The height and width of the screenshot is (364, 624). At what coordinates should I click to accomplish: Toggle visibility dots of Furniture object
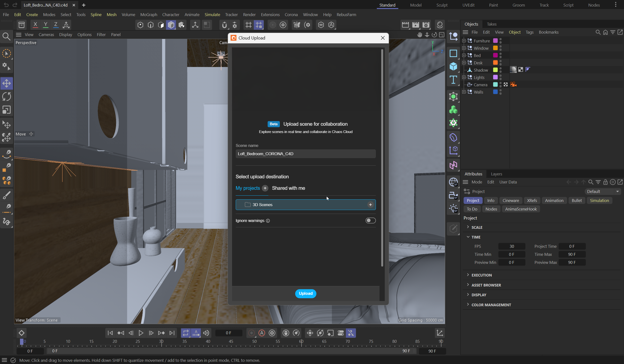pyautogui.click(x=500, y=41)
